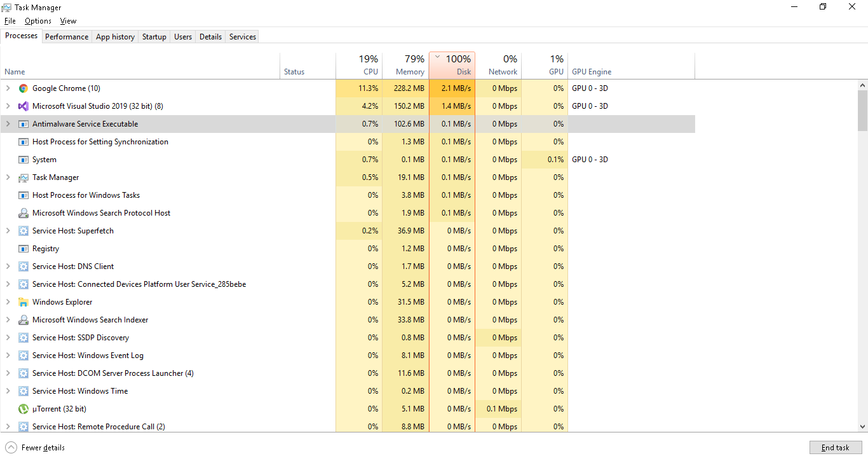Expand Service Host: Windows Time

(8, 391)
